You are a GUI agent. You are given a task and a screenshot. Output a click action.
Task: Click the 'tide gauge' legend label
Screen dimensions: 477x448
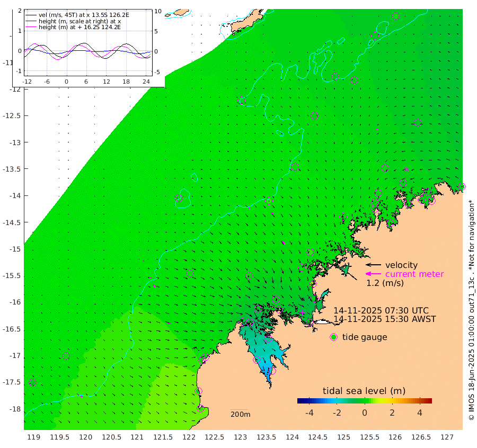(365, 337)
